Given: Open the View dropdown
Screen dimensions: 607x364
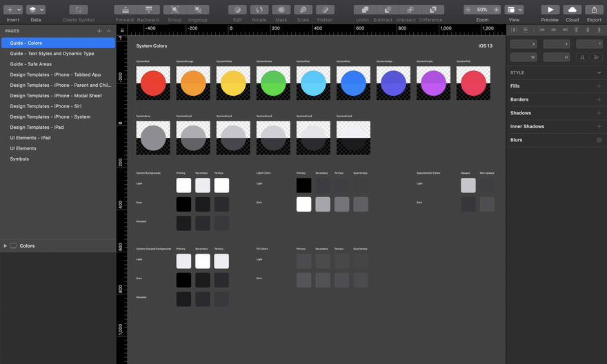Looking at the screenshot, I should pos(515,10).
